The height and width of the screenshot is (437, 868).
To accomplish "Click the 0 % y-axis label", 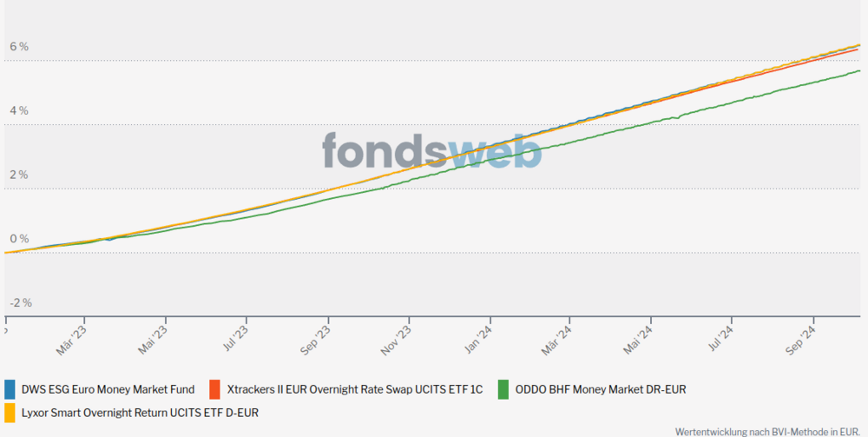I will tap(18, 239).
